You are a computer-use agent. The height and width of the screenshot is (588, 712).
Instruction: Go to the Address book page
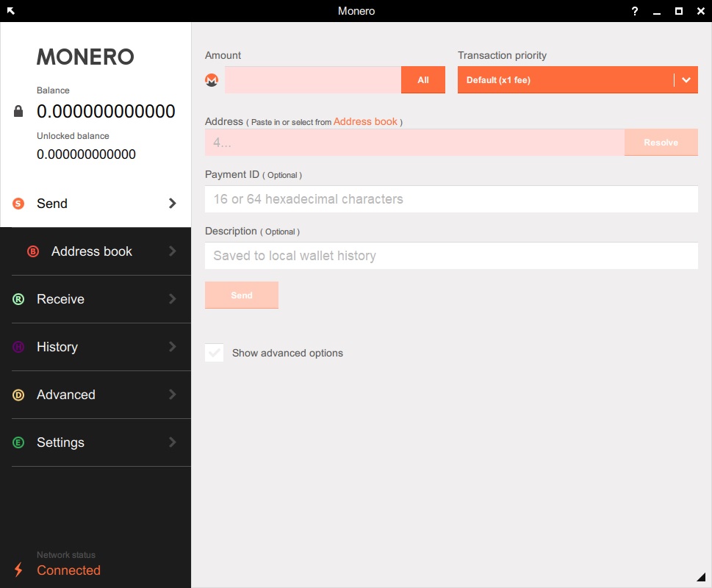click(x=96, y=251)
